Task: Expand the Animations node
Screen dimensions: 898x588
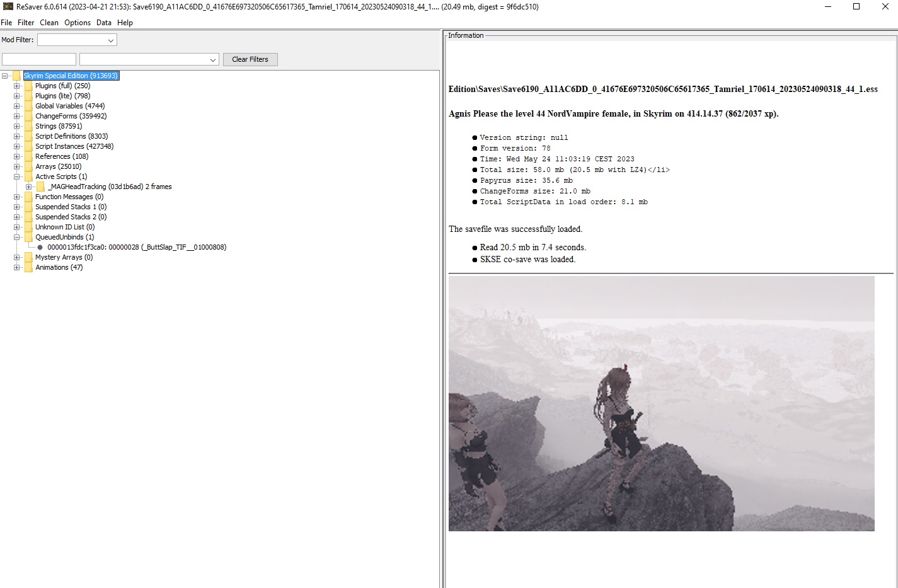Action: 17,267
